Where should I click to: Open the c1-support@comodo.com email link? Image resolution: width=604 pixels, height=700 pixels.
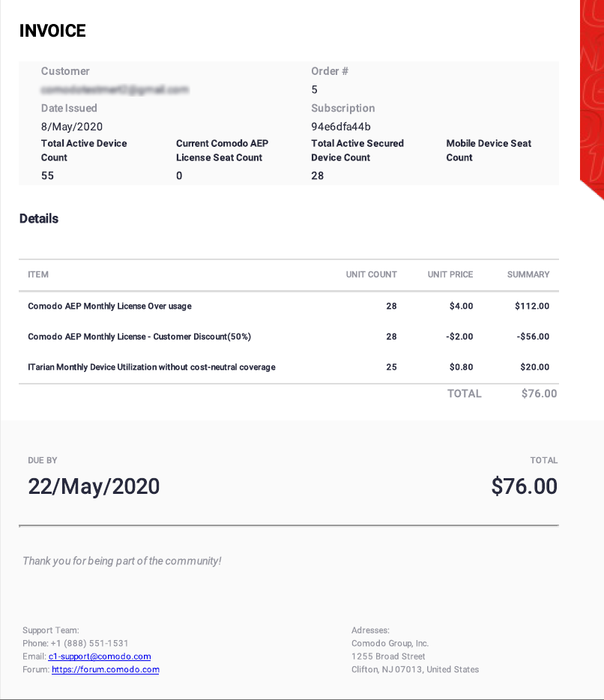[x=100, y=657]
